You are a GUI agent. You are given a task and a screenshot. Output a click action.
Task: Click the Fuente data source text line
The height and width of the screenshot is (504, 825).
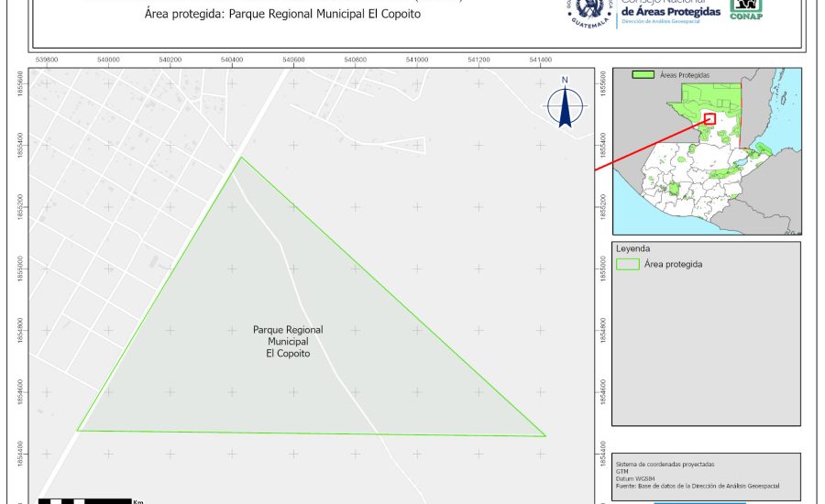point(698,485)
